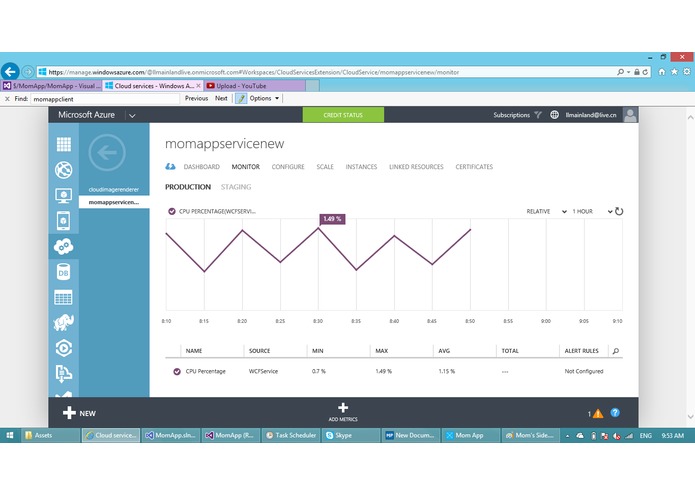Viewport: 695px width, 494px height.
Task: Click the user avatar icon in Azure header
Action: click(x=630, y=115)
